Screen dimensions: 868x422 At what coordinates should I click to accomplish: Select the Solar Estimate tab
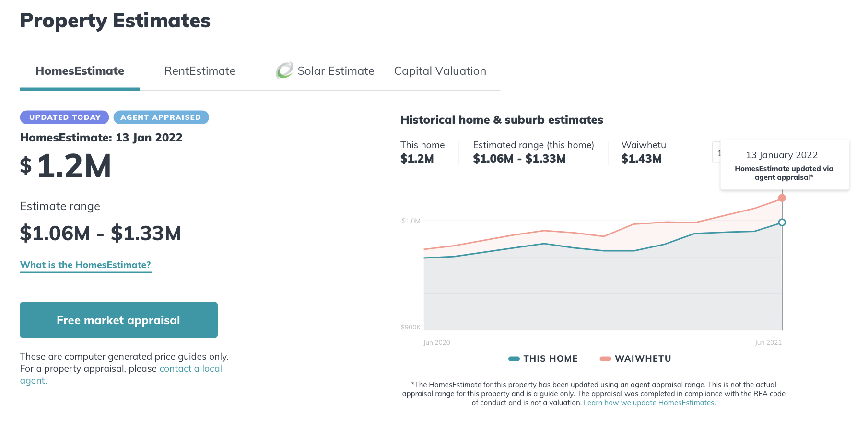coord(336,71)
